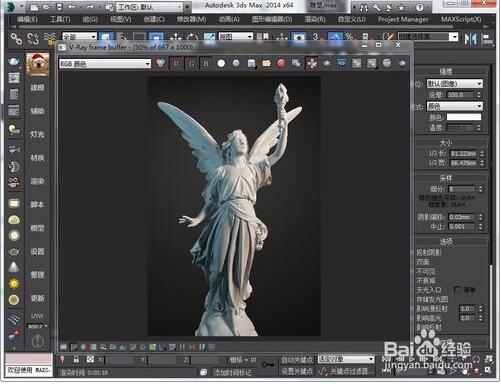This screenshot has height=384, width=501.
Task: Click the 倍增 multiplier value field
Action: coord(460,95)
